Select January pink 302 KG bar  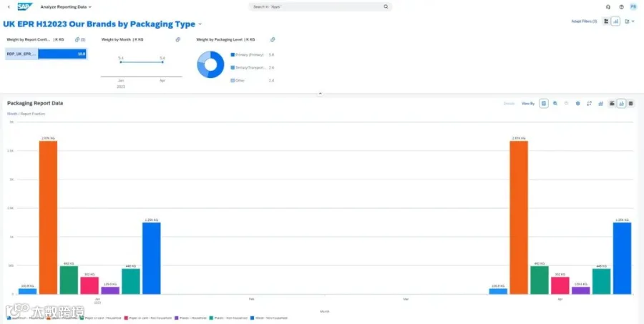[x=89, y=286]
